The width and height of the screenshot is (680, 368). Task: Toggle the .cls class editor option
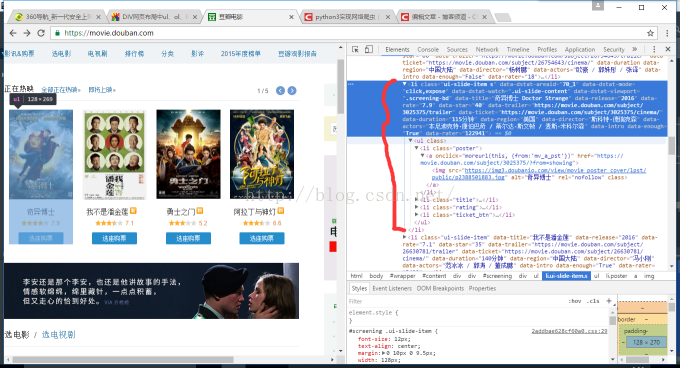(x=592, y=301)
